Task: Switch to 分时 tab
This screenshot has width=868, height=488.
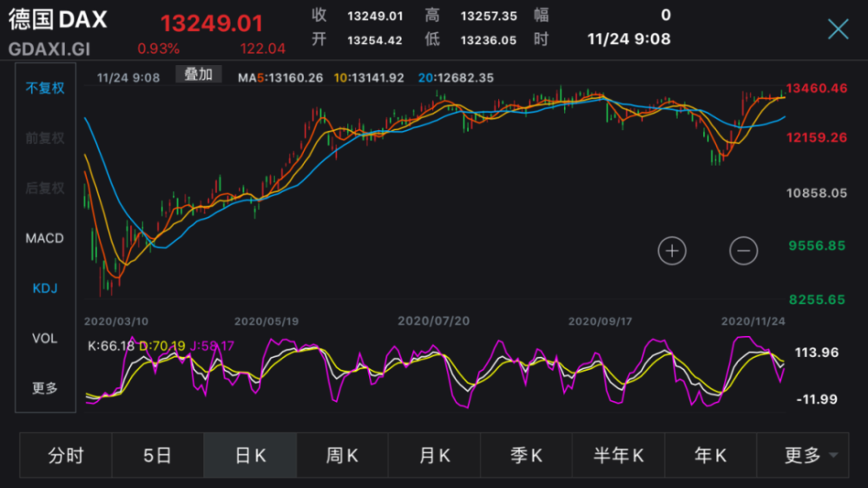Action: click(66, 455)
